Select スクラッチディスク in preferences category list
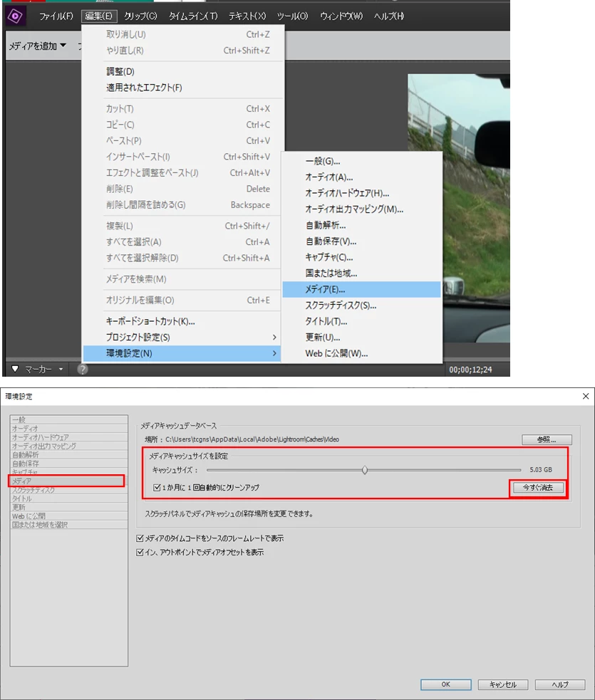The image size is (595, 700). coord(69,490)
